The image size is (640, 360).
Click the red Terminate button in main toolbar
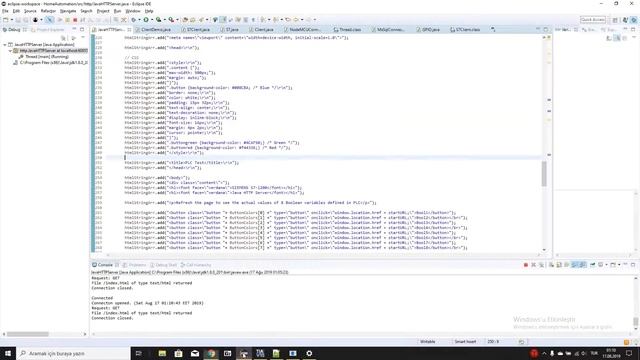(75, 20)
